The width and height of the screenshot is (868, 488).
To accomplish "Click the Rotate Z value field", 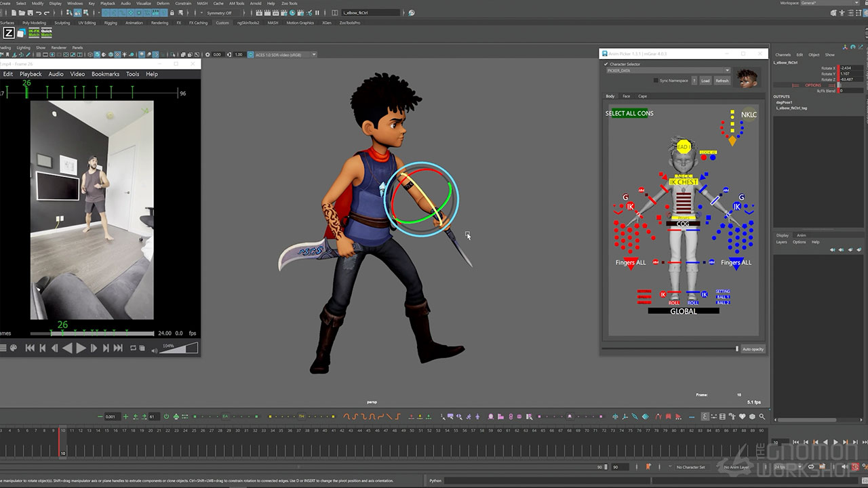I will point(851,79).
